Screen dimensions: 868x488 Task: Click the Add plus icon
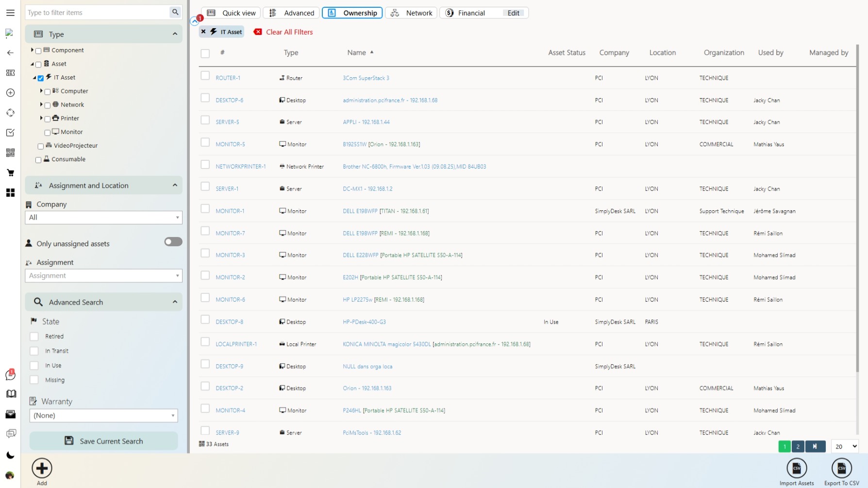42,469
